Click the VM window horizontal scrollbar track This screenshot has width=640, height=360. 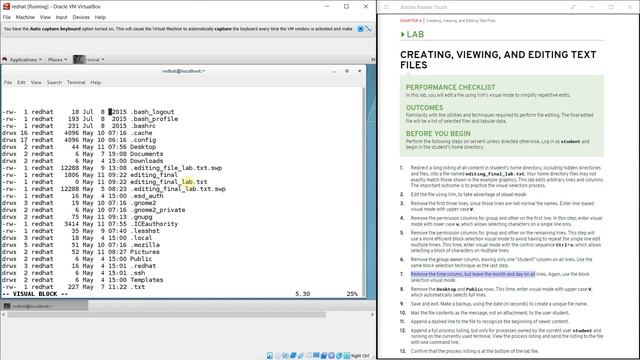[x=167, y=315]
